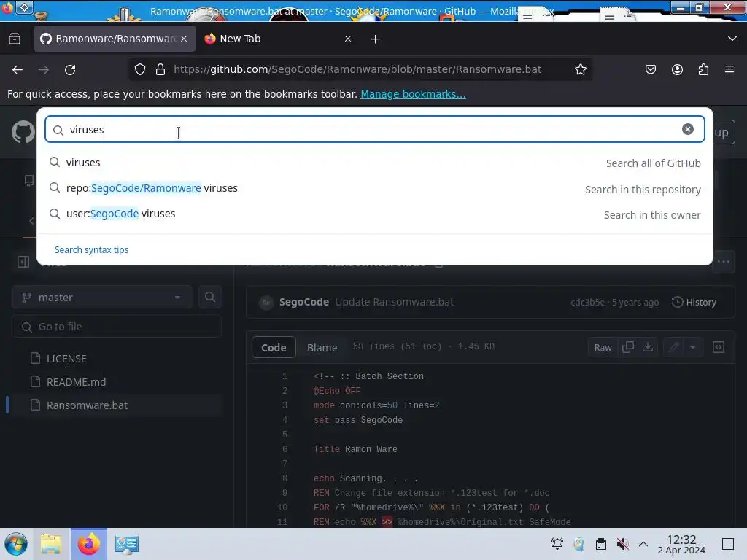Click the Firefox taskbar icon
Image resolution: width=747 pixels, height=560 pixels.
point(89,544)
